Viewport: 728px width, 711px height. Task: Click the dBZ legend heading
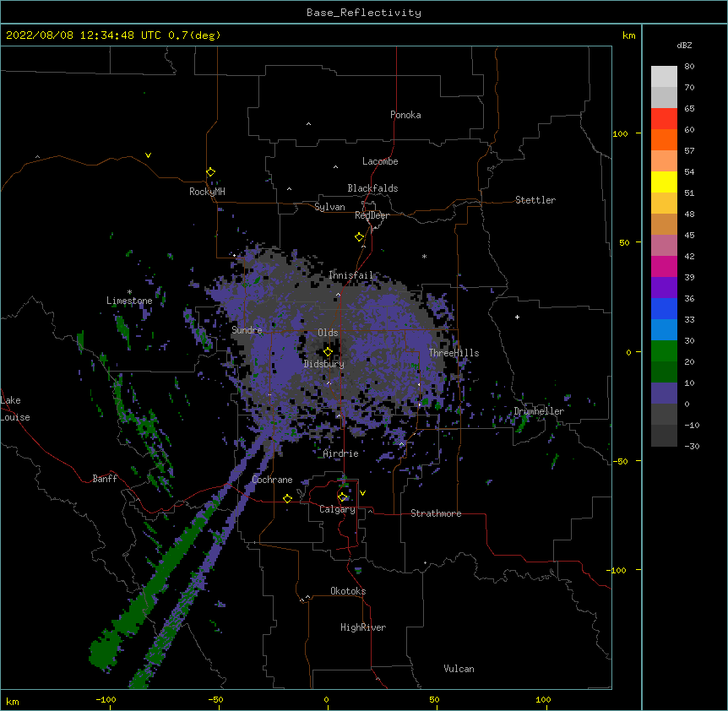(684, 45)
